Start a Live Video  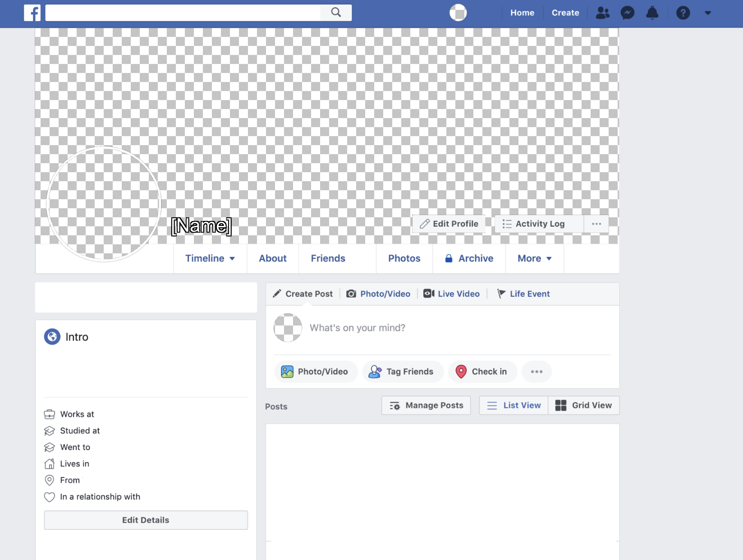451,294
